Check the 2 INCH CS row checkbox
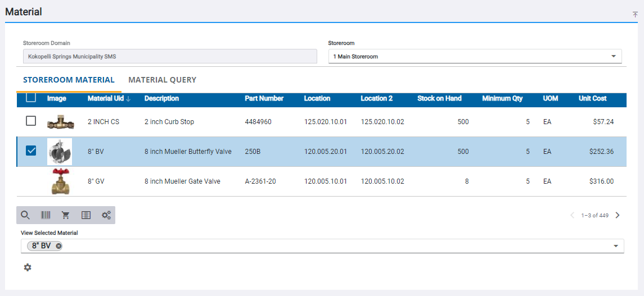 coord(31,121)
